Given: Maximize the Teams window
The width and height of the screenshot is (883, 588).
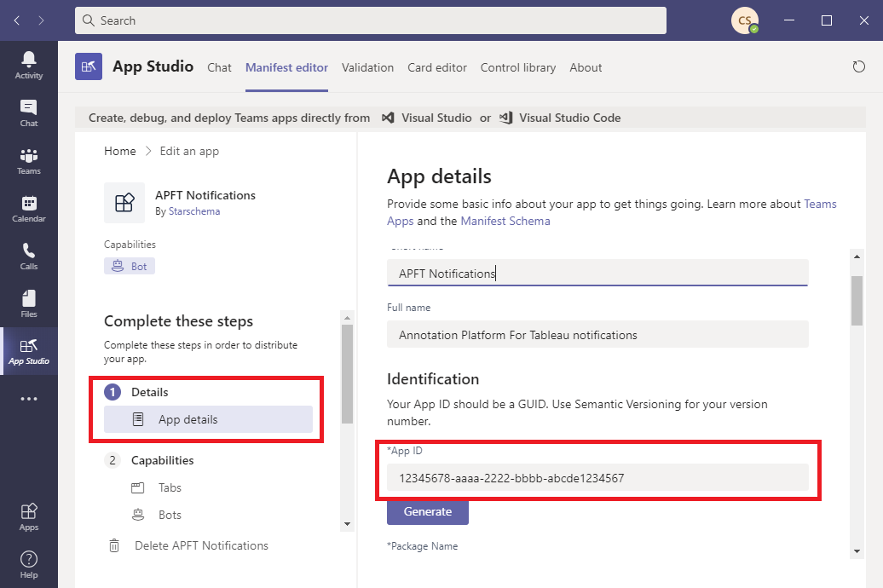Looking at the screenshot, I should click(x=827, y=20).
